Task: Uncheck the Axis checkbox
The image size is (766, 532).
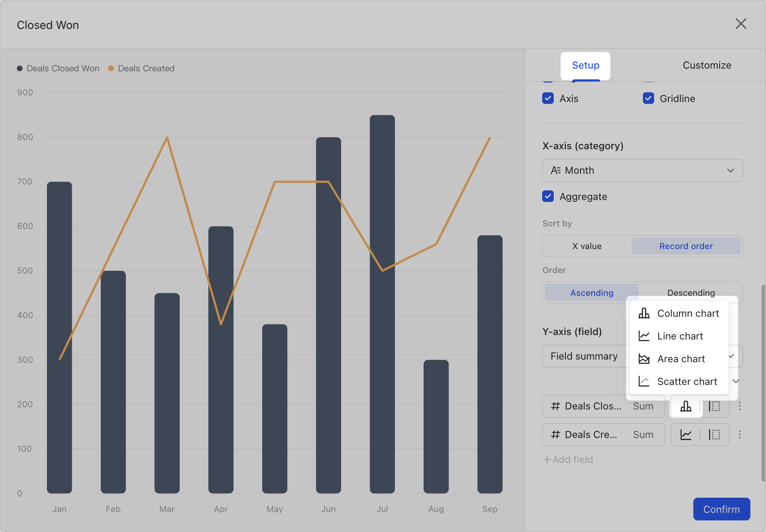Action: click(548, 98)
